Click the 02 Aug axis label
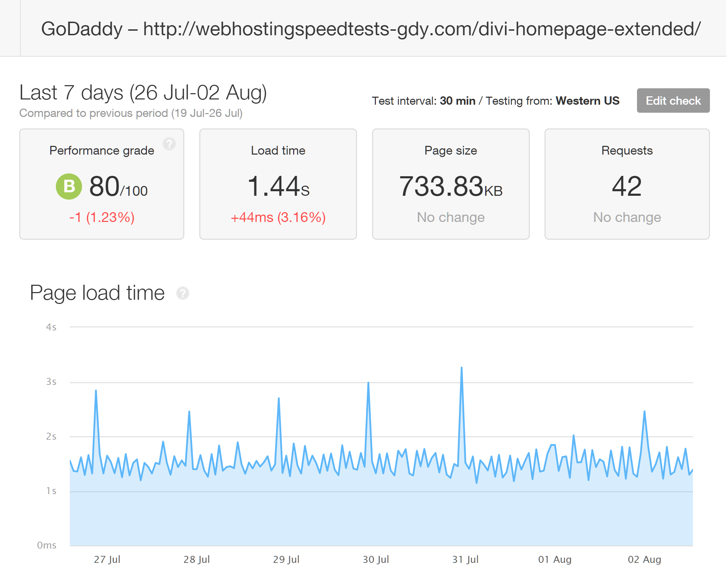This screenshot has height=588, width=726. pyautogui.click(x=644, y=559)
